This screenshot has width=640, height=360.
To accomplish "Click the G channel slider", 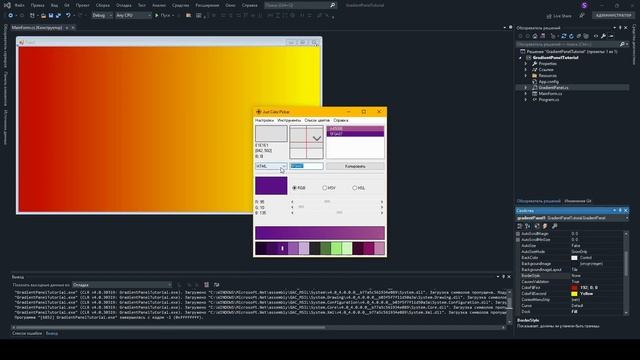I will pos(337,207).
